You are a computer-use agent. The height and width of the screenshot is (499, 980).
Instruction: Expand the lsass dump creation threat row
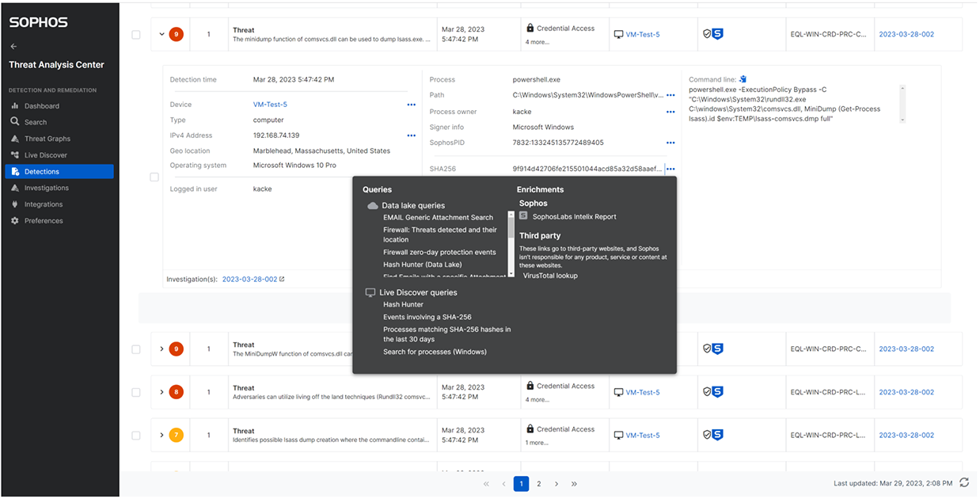(161, 435)
